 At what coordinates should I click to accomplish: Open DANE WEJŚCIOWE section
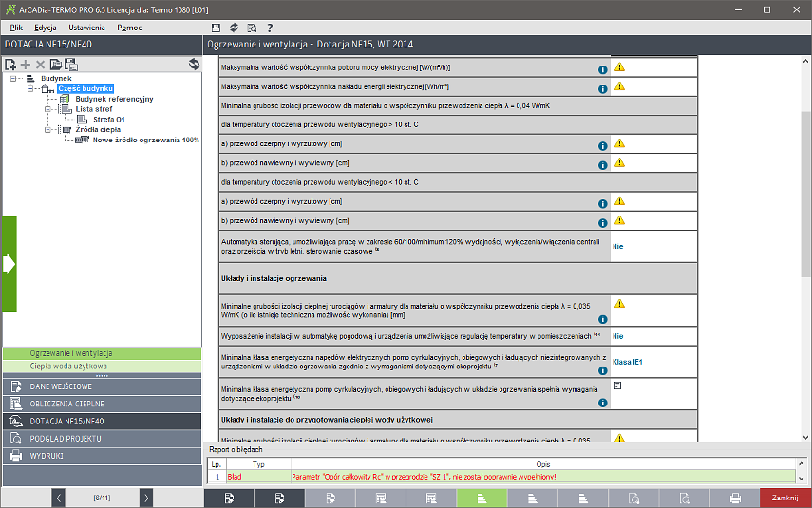click(x=102, y=386)
